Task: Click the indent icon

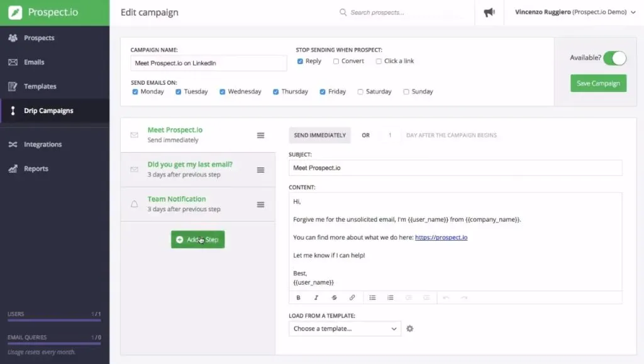Action: pos(426,297)
